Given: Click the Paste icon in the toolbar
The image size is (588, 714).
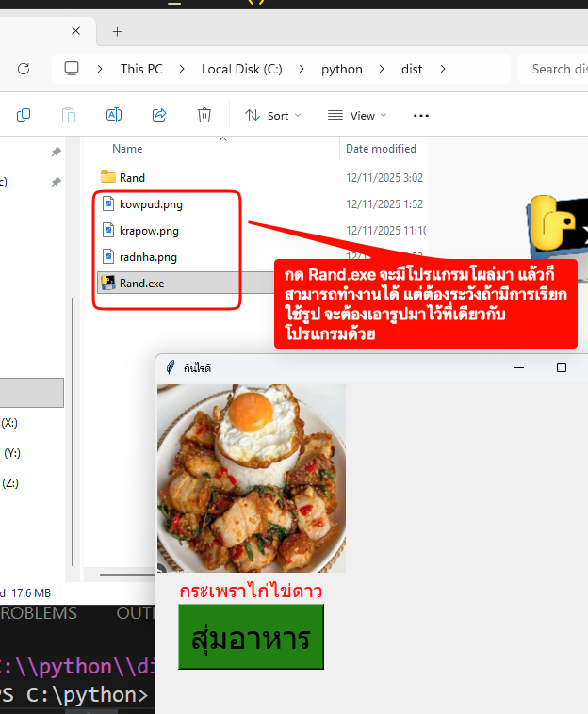Looking at the screenshot, I should 69,115.
